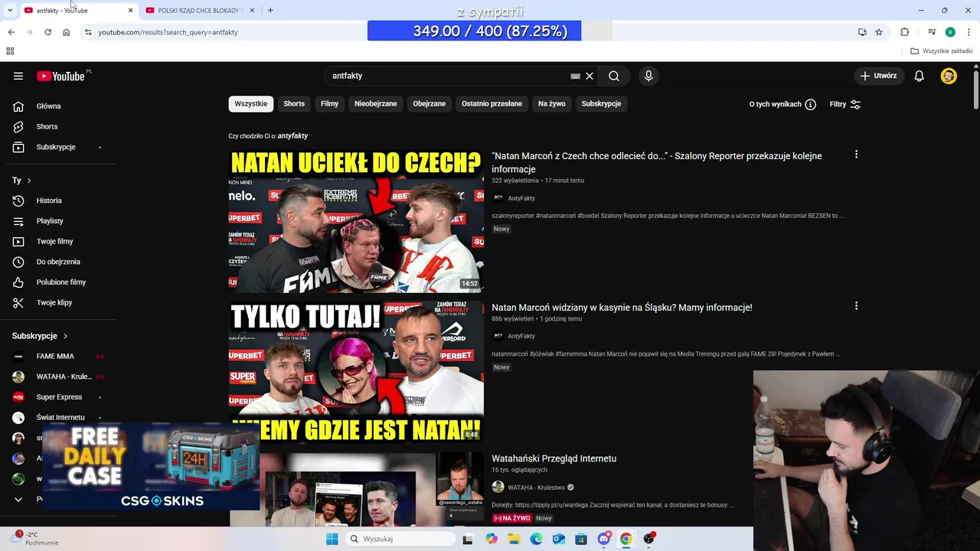Open Shorts in the sidebar
The image size is (980, 551).
coord(61,126)
